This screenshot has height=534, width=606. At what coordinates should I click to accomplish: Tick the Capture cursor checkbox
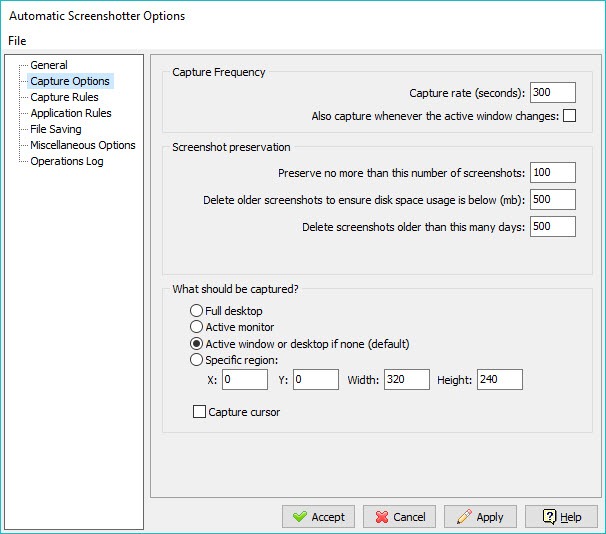pyautogui.click(x=199, y=412)
